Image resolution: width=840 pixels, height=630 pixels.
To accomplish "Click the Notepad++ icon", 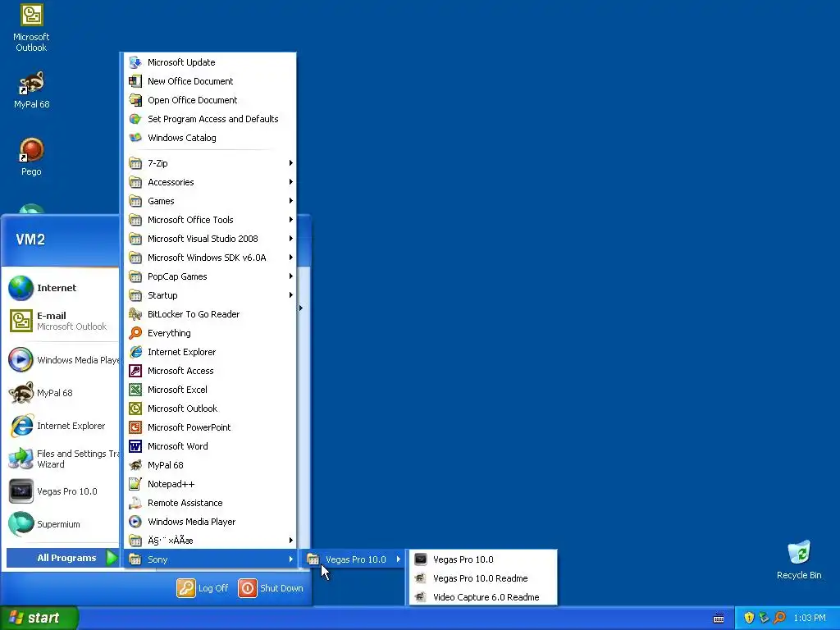I will pyautogui.click(x=135, y=484).
